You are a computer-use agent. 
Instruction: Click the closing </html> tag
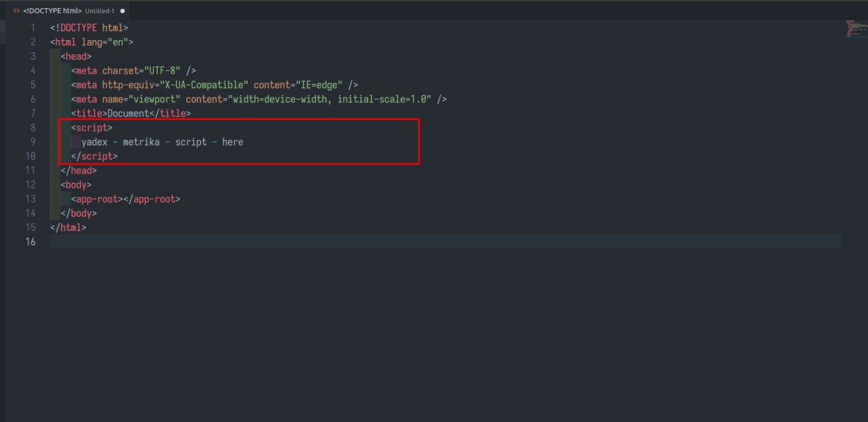tap(68, 227)
